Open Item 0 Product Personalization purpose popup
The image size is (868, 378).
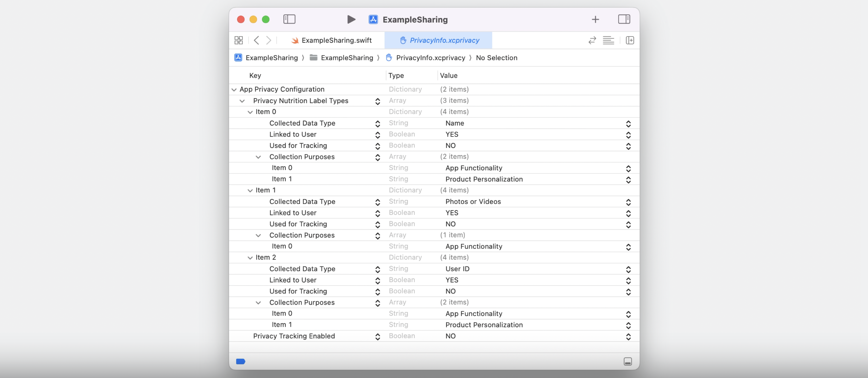[x=628, y=180]
